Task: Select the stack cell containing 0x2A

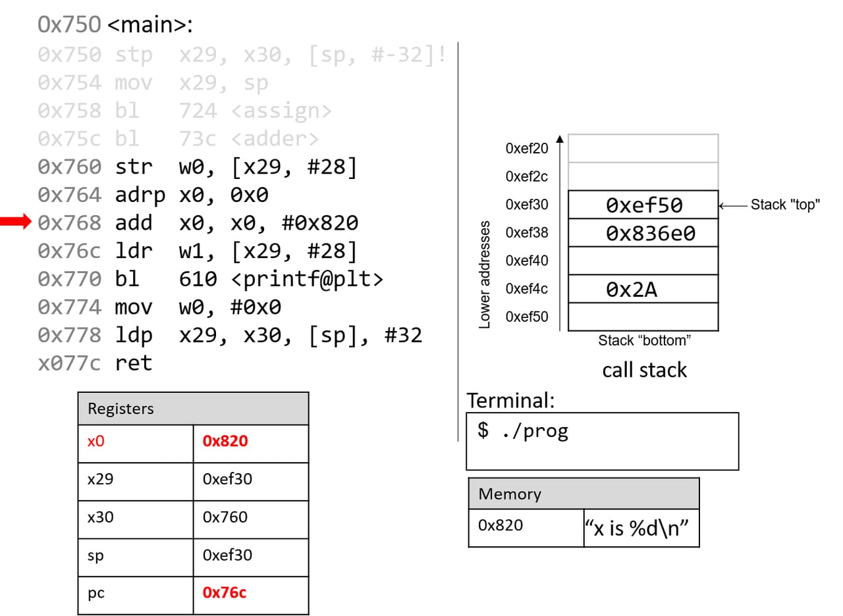Action: click(x=643, y=289)
